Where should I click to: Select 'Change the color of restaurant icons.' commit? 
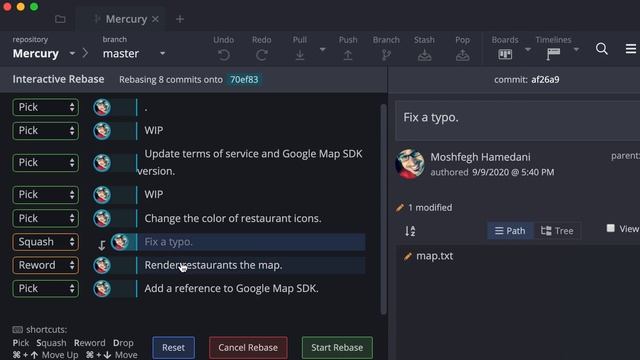233,218
